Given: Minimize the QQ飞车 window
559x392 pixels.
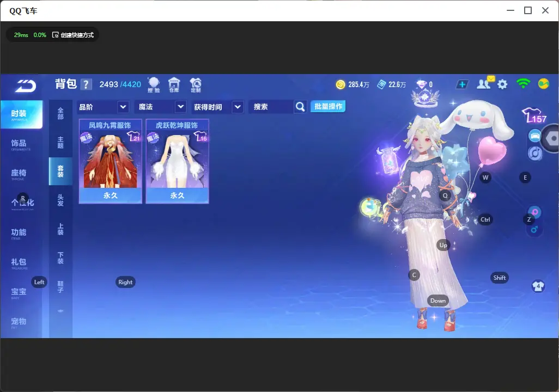Looking at the screenshot, I should point(511,11).
